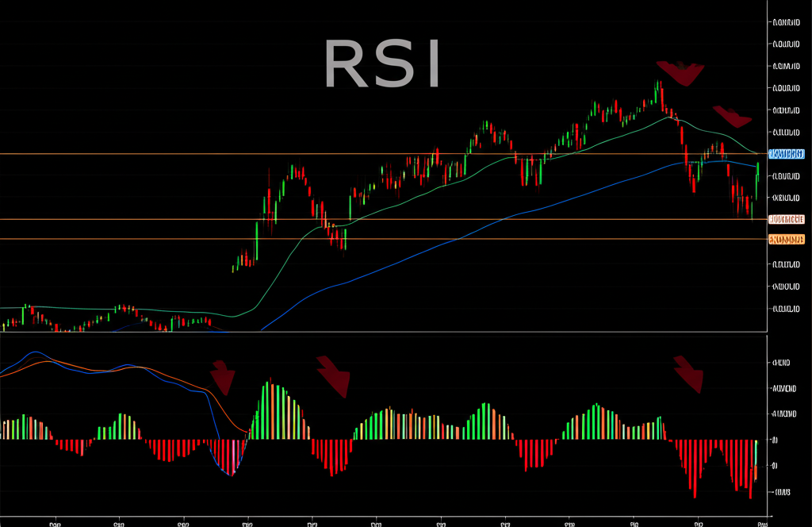
Task: Click the large red arrow above the price peak
Action: click(x=680, y=73)
